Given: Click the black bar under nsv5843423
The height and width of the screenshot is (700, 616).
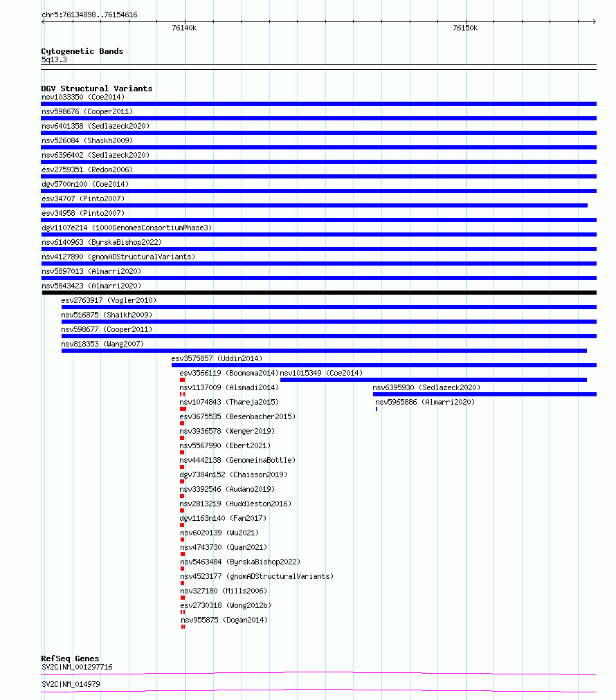Looking at the screenshot, I should point(319,293).
